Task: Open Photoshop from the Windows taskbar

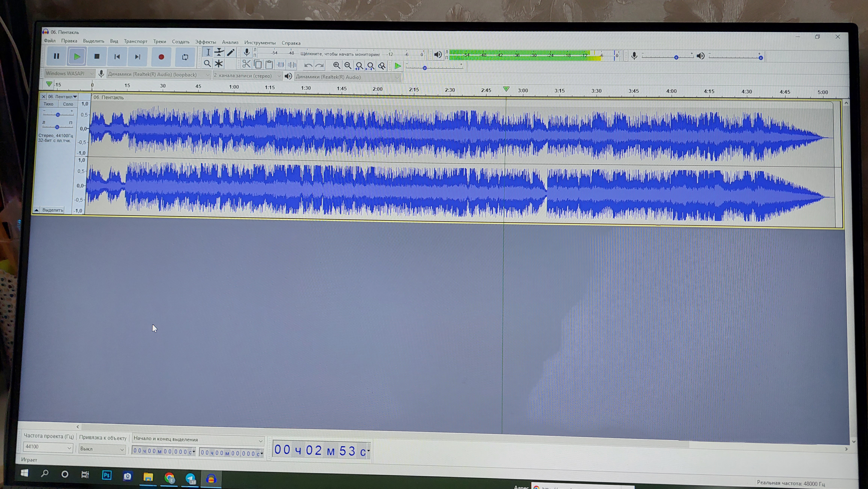Action: pyautogui.click(x=106, y=475)
